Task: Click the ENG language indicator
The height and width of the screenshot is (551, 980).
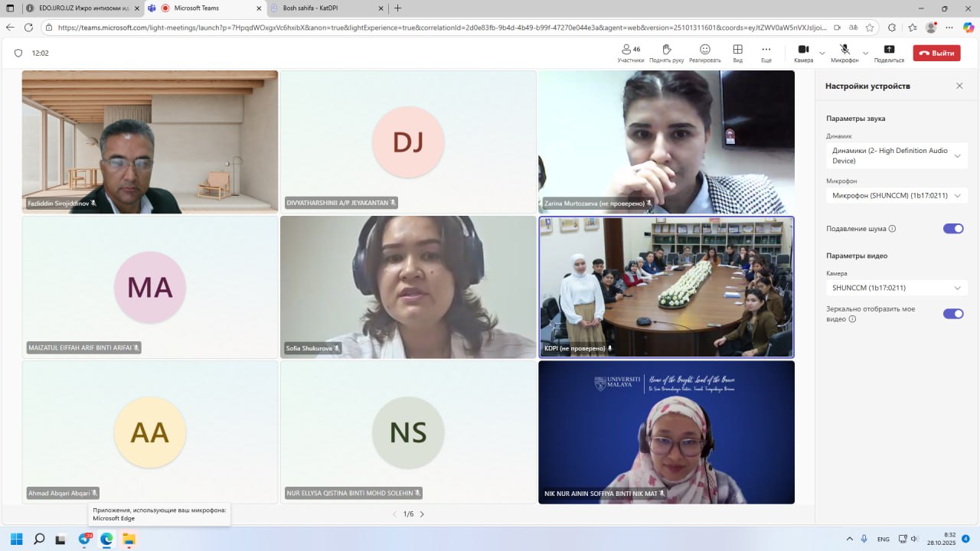Action: [x=883, y=539]
